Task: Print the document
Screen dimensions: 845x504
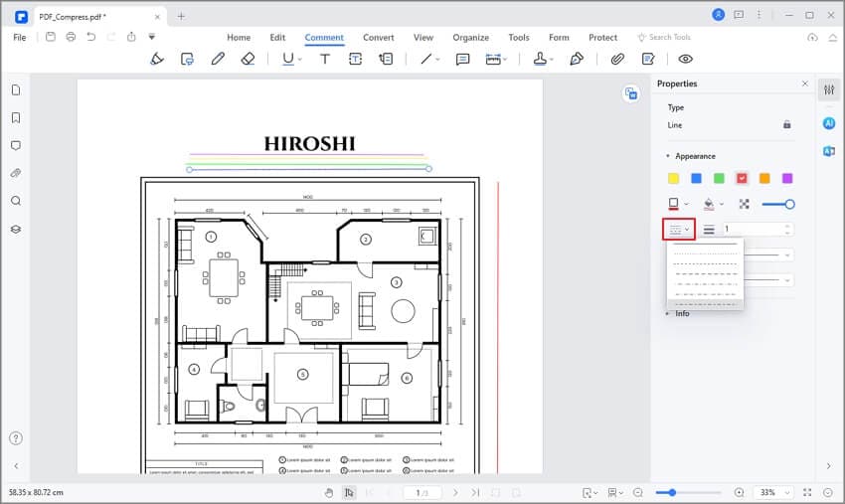Action: point(71,37)
